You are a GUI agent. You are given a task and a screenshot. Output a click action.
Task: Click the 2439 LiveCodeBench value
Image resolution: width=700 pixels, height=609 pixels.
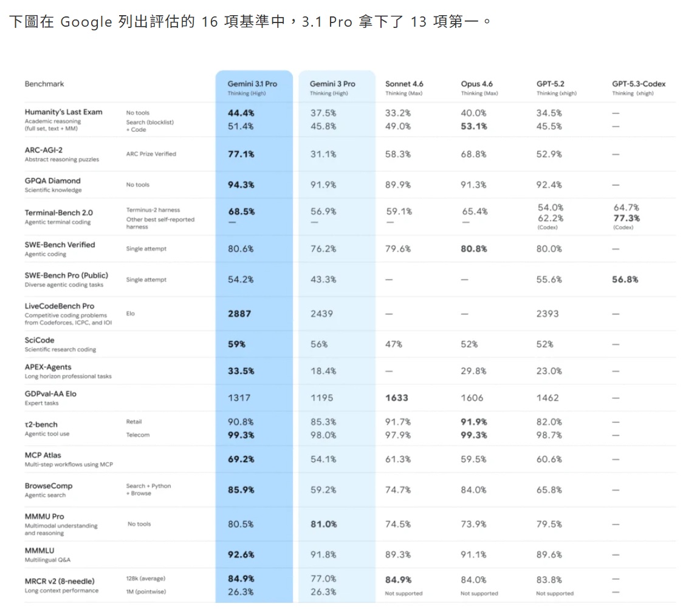[x=321, y=314]
